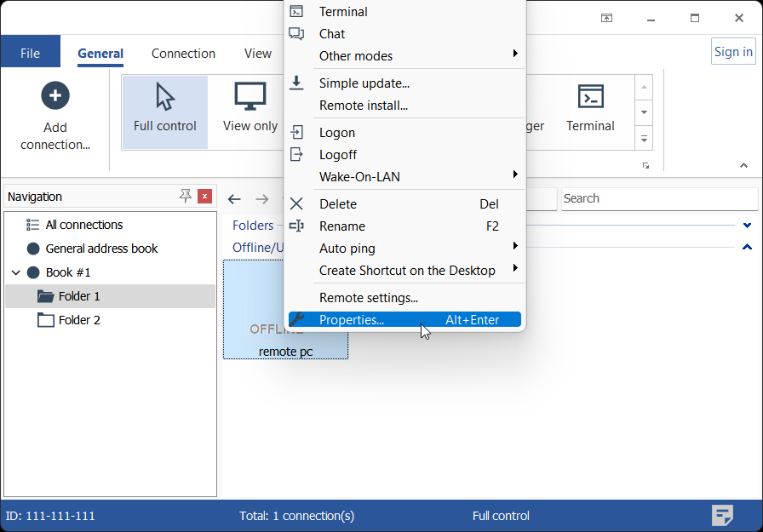Image resolution: width=763 pixels, height=532 pixels.
Task: Open the notes icon in the status bar
Action: pos(722,515)
